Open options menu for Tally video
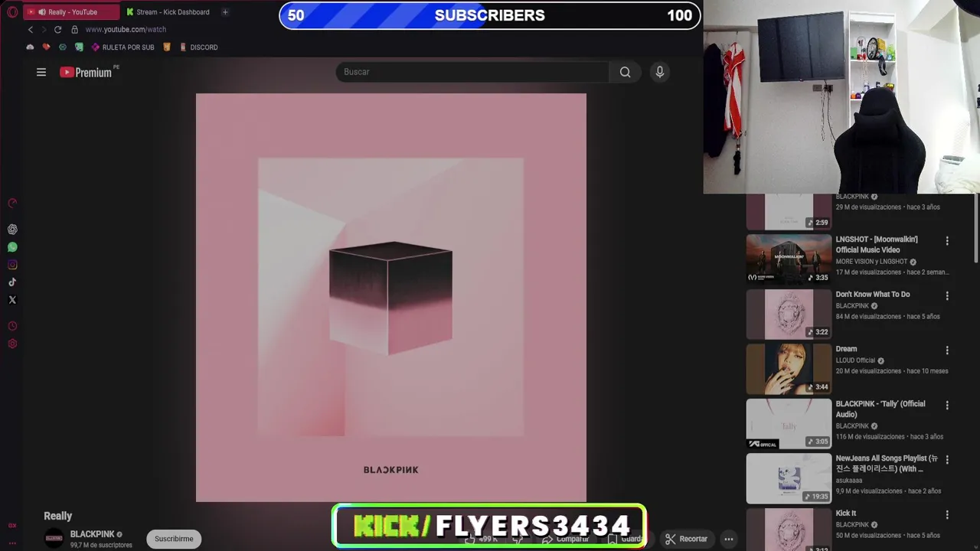The height and width of the screenshot is (551, 980). [947, 405]
